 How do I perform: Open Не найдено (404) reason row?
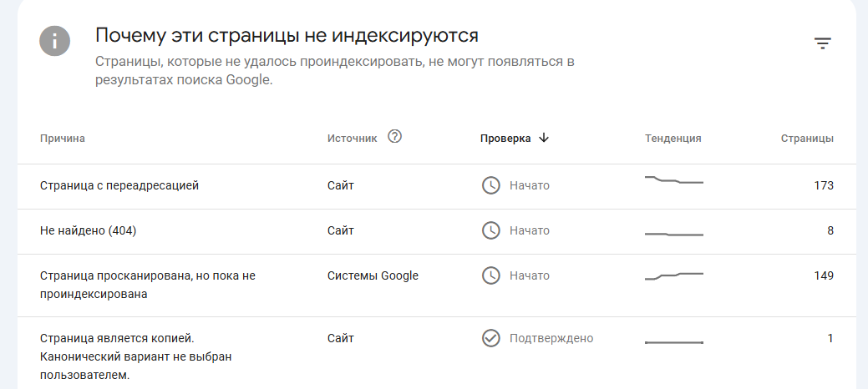point(437,232)
